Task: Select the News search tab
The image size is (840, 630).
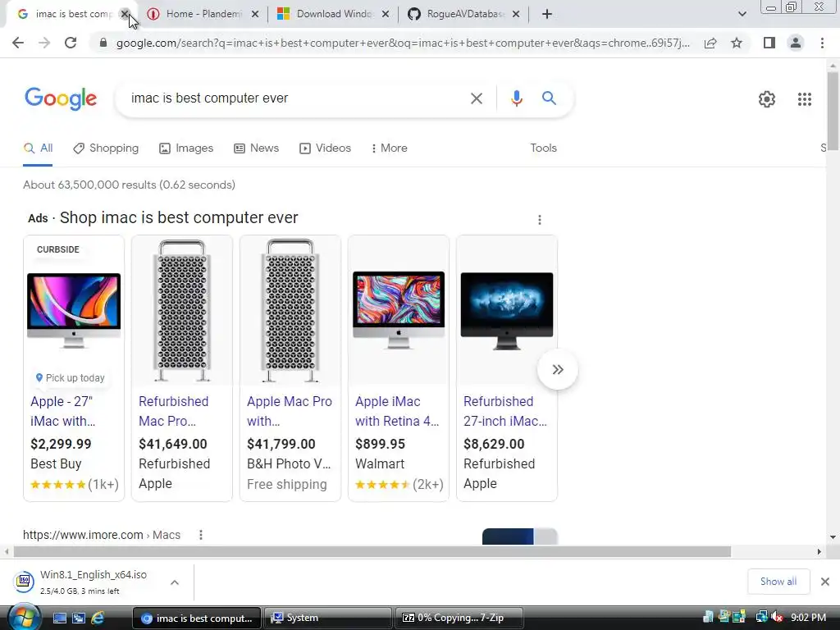Action: [257, 148]
